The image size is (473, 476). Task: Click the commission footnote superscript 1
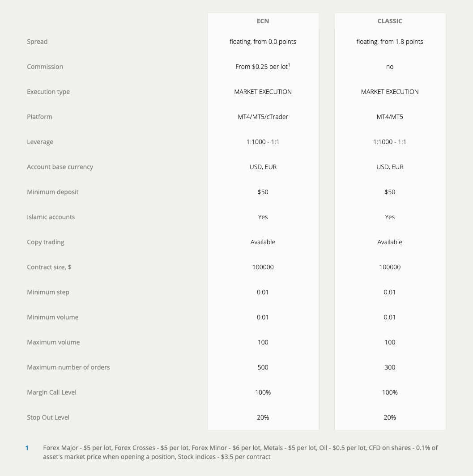pyautogui.click(x=289, y=65)
